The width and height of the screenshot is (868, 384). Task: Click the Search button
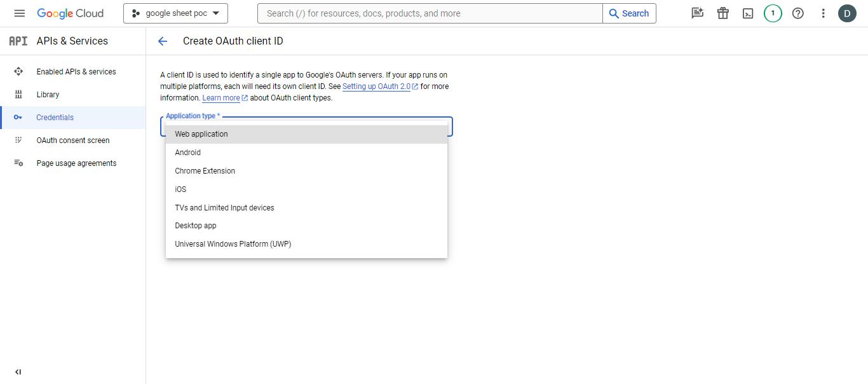click(x=629, y=13)
